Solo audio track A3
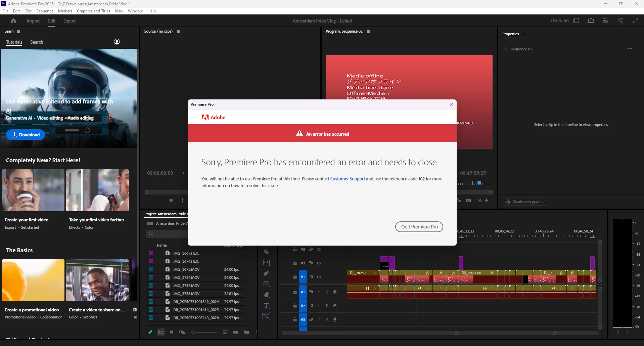The height and width of the screenshot is (346, 644). click(x=327, y=319)
